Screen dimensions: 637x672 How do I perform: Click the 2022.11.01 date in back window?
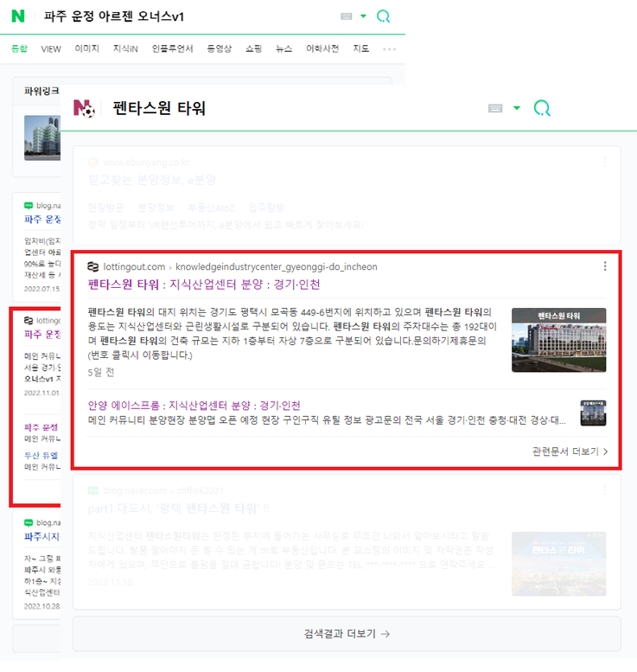pos(42,393)
